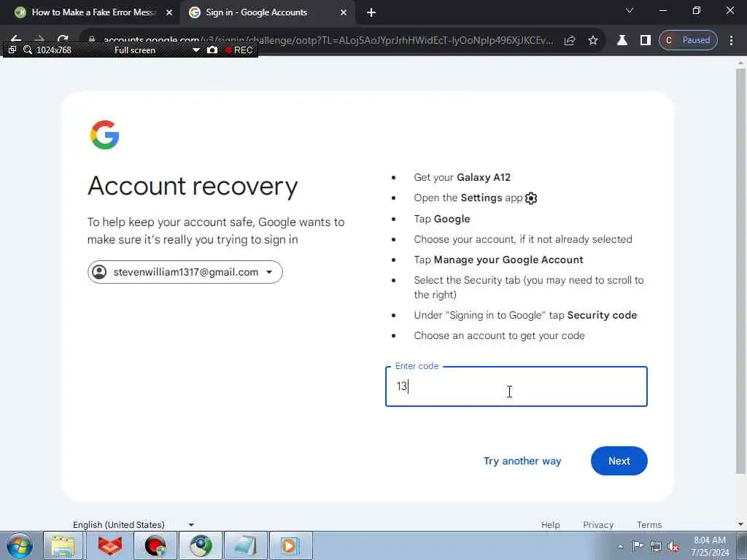This screenshot has width=747, height=560.
Task: Click the account avatar icon in email chip
Action: (99, 272)
